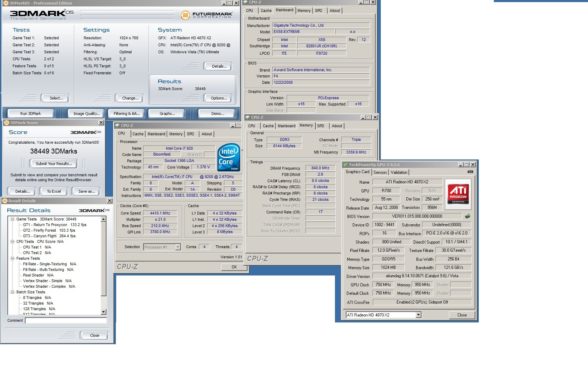Click the 38449 3DMarks score text
Image resolution: width=588 pixels, height=368 pixels.
(54, 151)
